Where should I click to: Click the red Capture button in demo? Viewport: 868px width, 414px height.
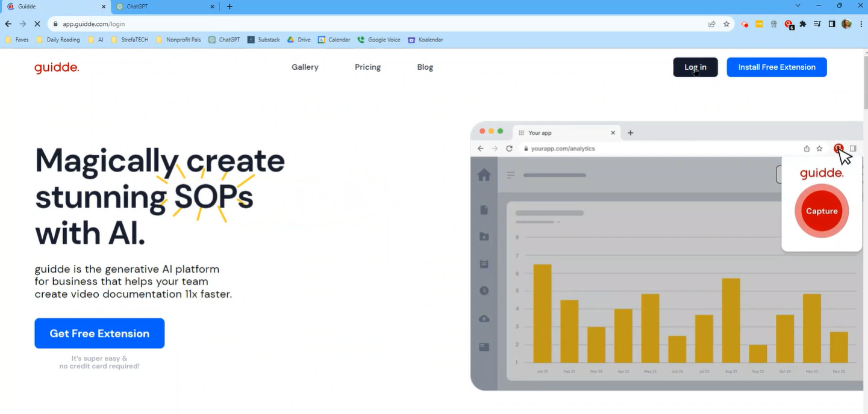click(x=822, y=211)
